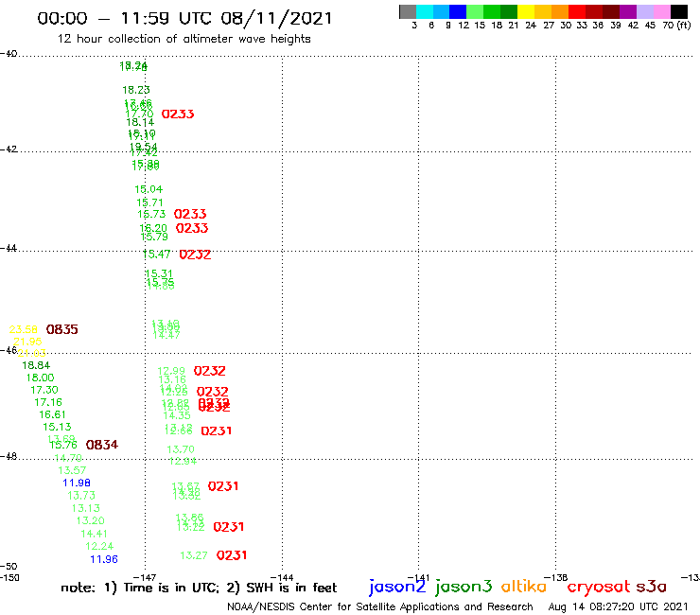The image size is (700, 615).
Task: Click the 14.35 wave height value
Action: pos(177,415)
